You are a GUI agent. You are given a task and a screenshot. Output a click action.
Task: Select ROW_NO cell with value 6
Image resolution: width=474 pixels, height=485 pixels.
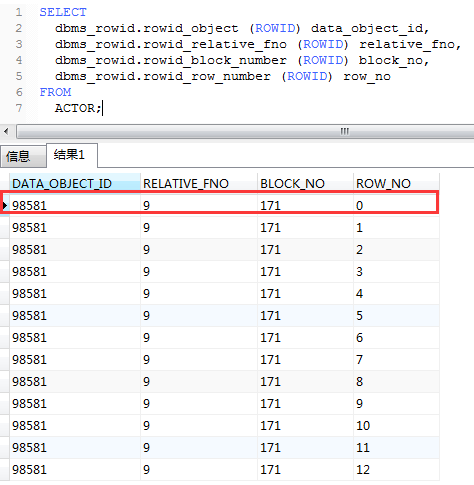coord(396,338)
